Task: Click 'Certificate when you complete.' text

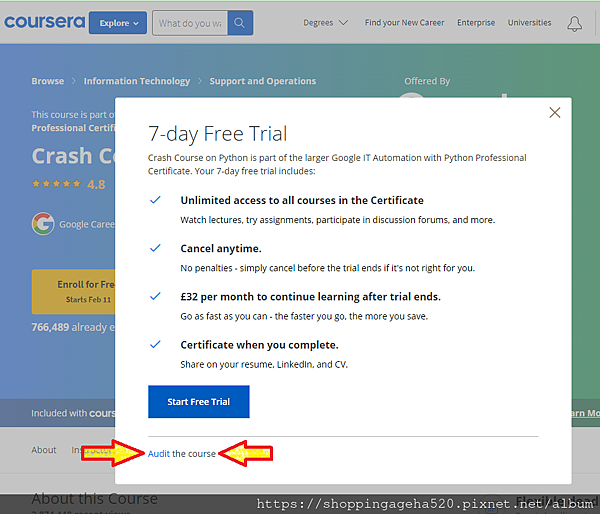Action: [x=259, y=345]
